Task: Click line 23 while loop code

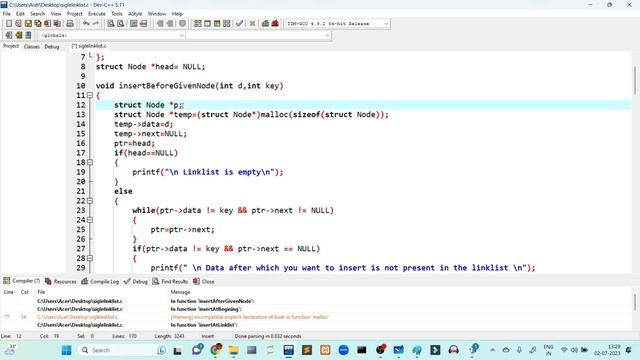Action: [x=233, y=211]
